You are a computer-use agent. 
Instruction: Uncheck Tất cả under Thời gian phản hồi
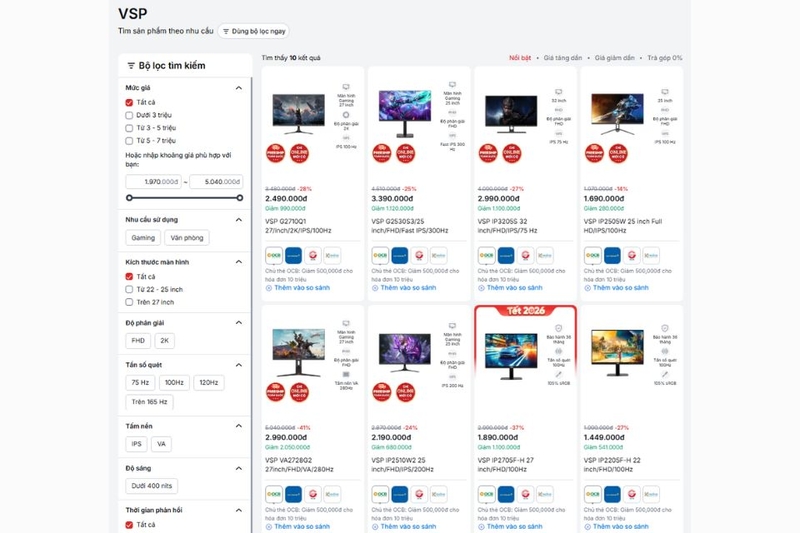tap(129, 524)
